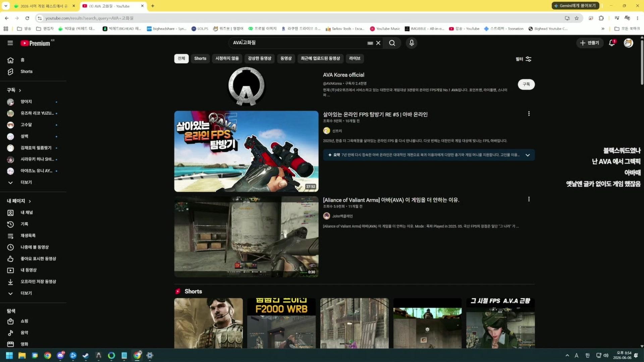This screenshot has width=644, height=362.
Task: Open the John캑클레인 channel link
Action: coord(342,216)
